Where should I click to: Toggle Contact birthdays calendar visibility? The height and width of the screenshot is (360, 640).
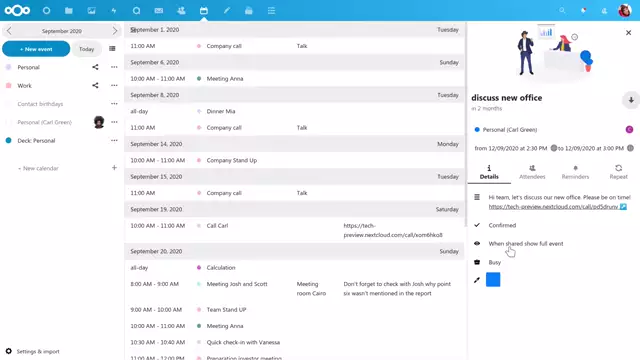pyautogui.click(x=8, y=104)
